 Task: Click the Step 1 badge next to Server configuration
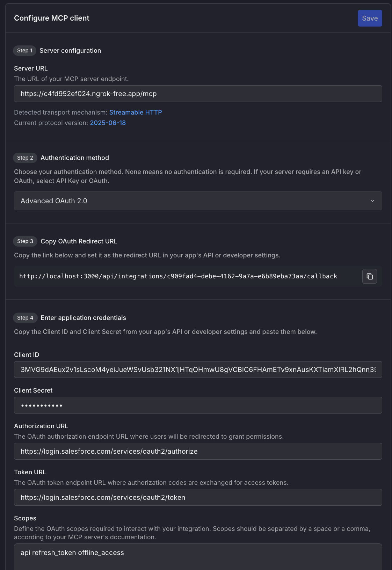(24, 50)
